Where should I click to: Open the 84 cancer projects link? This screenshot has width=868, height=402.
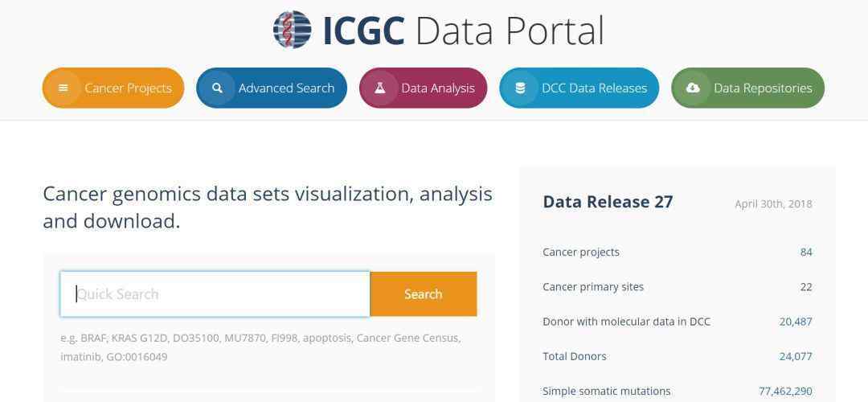click(805, 252)
